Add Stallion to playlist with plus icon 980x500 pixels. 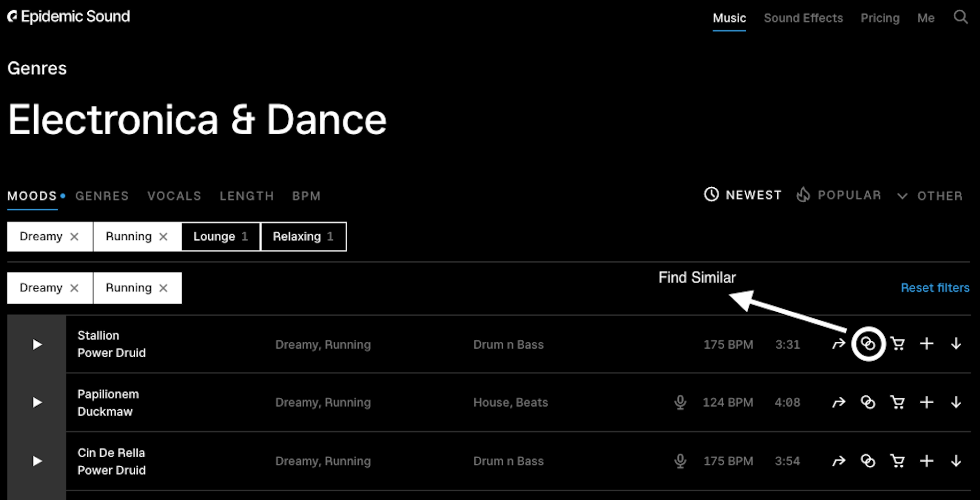point(926,344)
